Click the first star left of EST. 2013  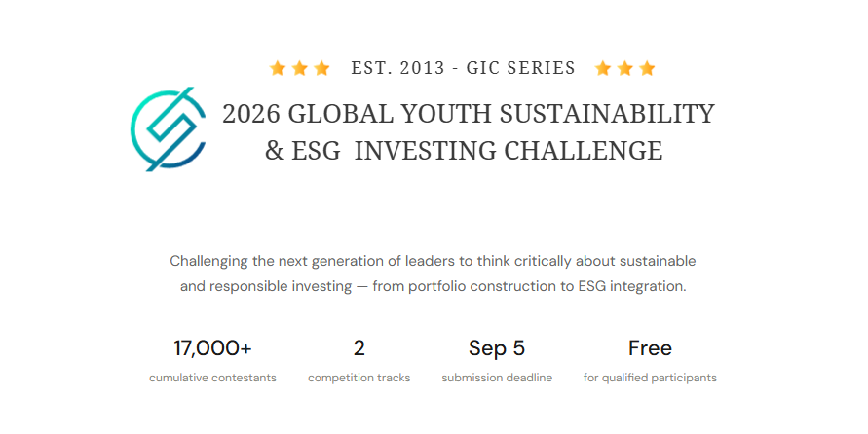point(278,68)
